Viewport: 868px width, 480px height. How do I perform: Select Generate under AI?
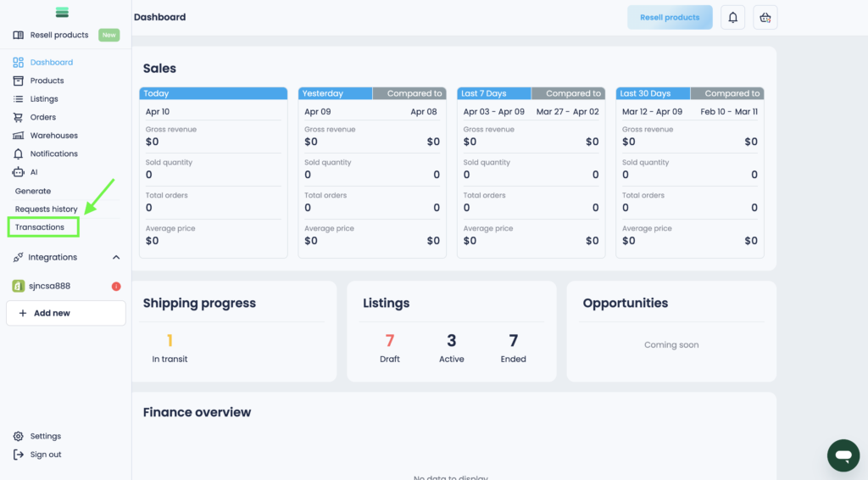(33, 191)
